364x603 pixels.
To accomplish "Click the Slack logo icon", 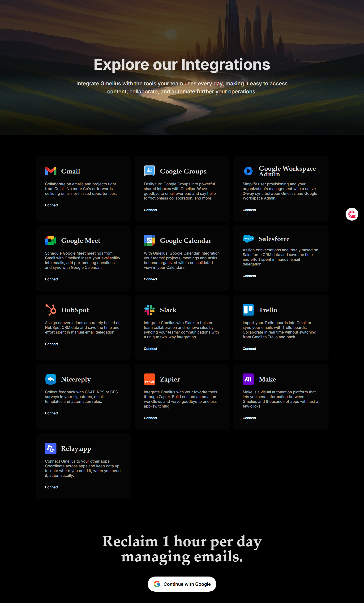I will (x=150, y=310).
